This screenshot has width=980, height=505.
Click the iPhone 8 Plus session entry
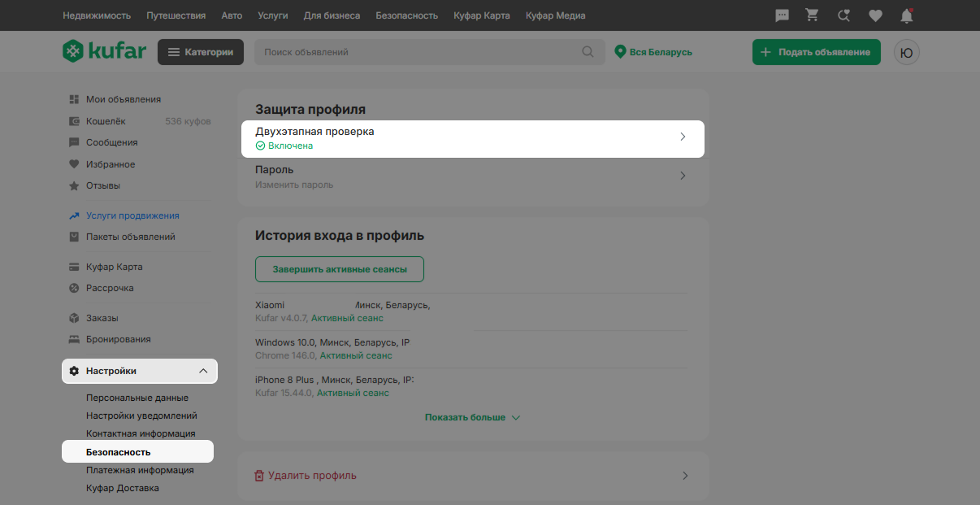coord(472,386)
